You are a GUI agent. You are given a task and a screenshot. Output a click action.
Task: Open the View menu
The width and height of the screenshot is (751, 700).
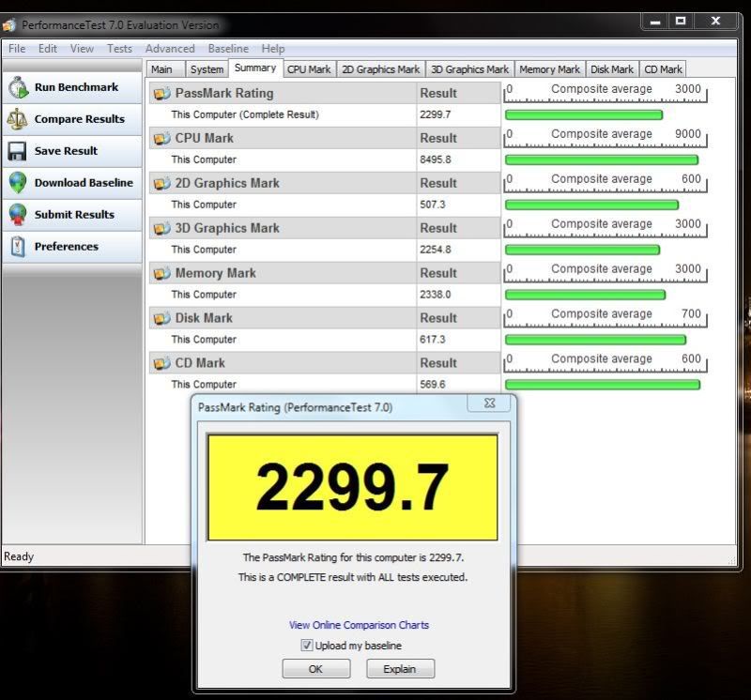(82, 49)
